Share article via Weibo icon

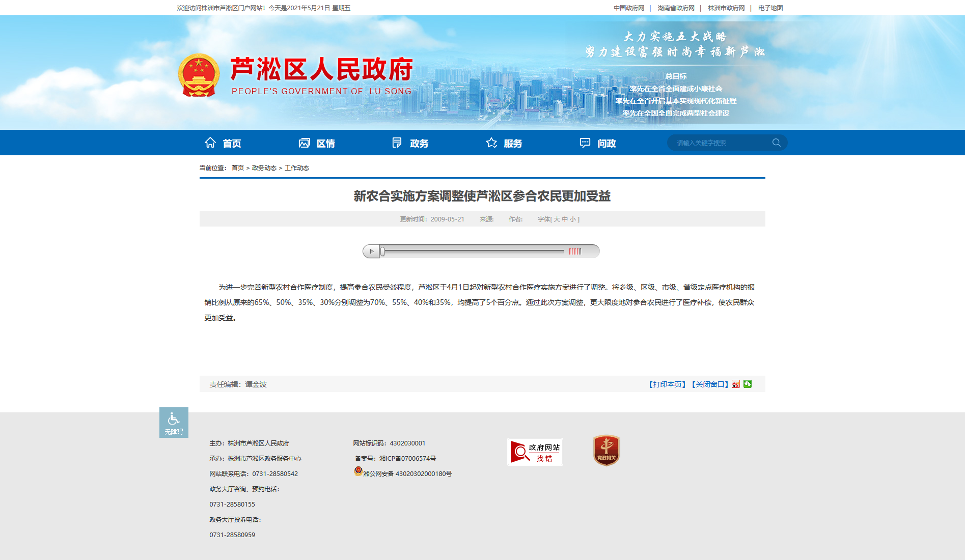point(736,384)
